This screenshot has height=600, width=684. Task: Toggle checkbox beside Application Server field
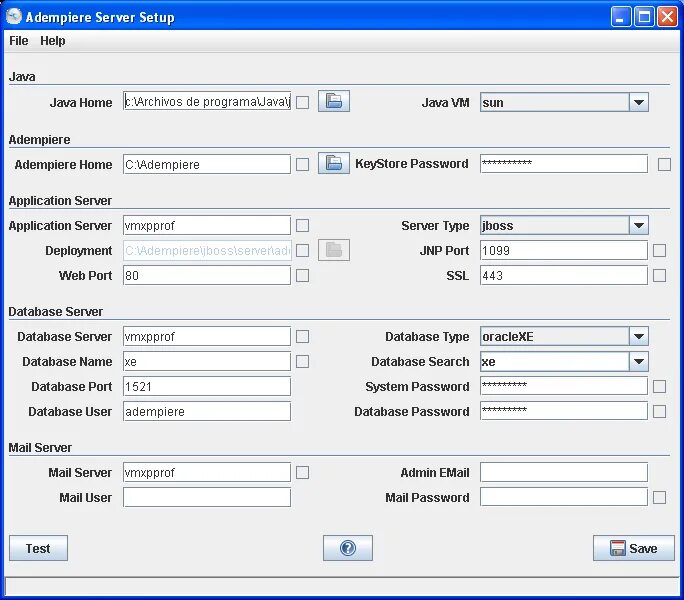[x=302, y=226]
